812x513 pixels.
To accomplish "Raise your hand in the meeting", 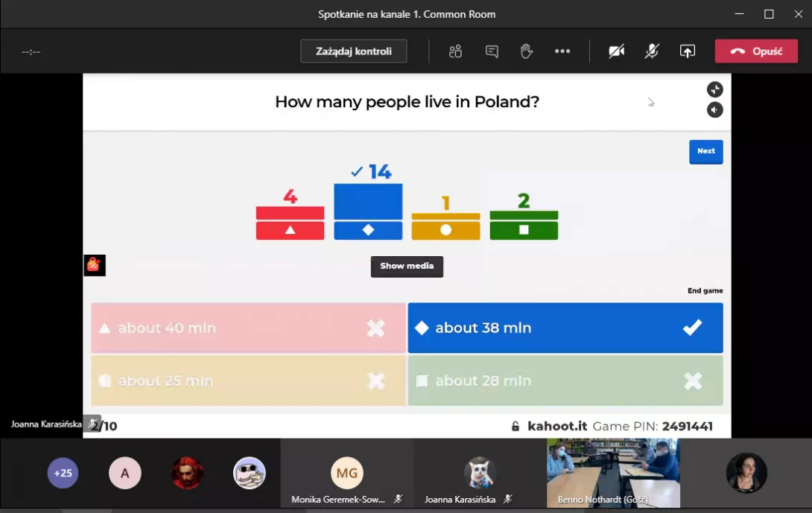I will pyautogui.click(x=526, y=51).
